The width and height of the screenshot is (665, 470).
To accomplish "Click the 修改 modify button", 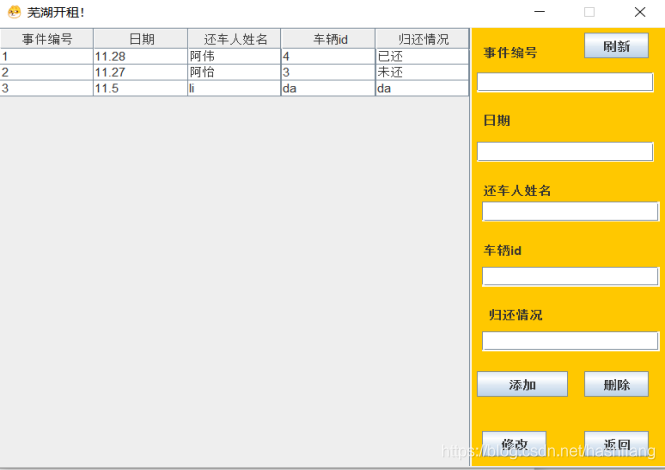I will (x=514, y=444).
